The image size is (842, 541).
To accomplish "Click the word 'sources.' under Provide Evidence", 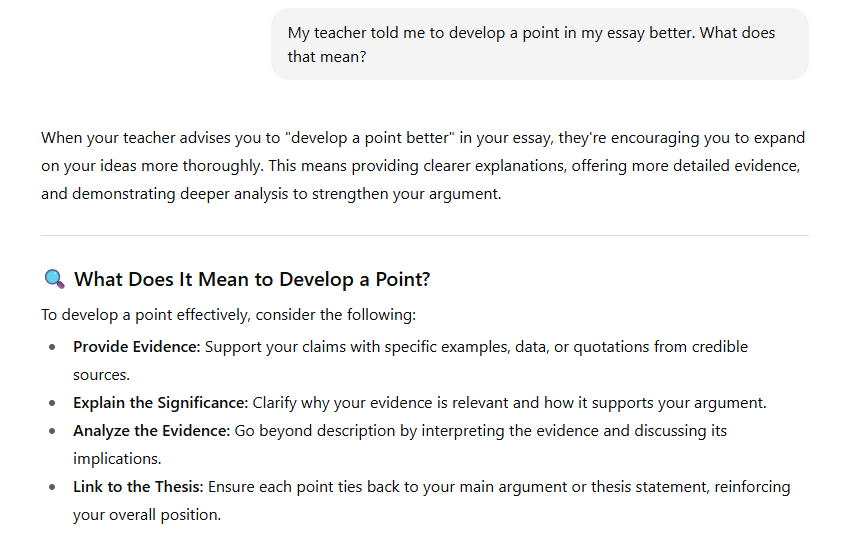I will point(101,375).
